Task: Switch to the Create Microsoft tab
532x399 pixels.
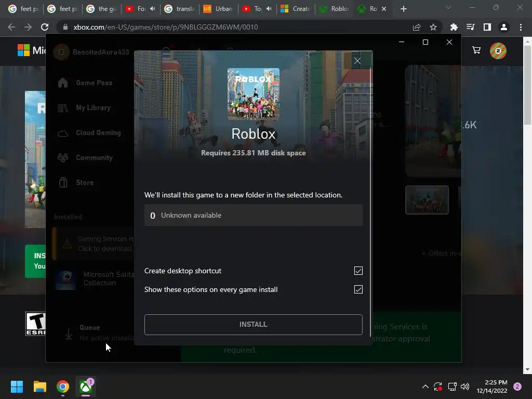Action: click(296, 9)
